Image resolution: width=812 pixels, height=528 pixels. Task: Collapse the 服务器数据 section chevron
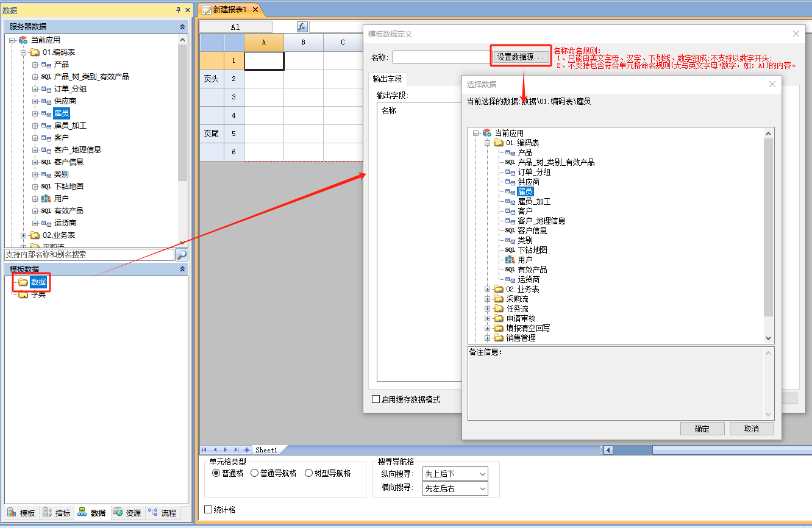[182, 27]
